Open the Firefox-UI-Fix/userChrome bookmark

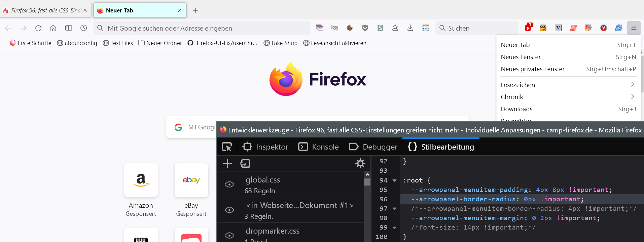(222, 43)
